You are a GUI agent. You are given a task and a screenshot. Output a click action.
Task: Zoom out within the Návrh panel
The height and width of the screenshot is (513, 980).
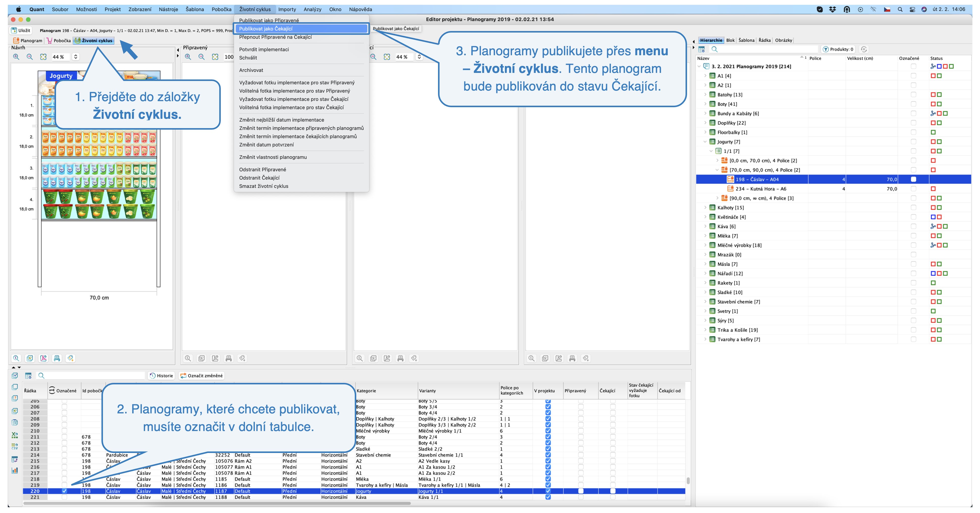[x=30, y=57]
